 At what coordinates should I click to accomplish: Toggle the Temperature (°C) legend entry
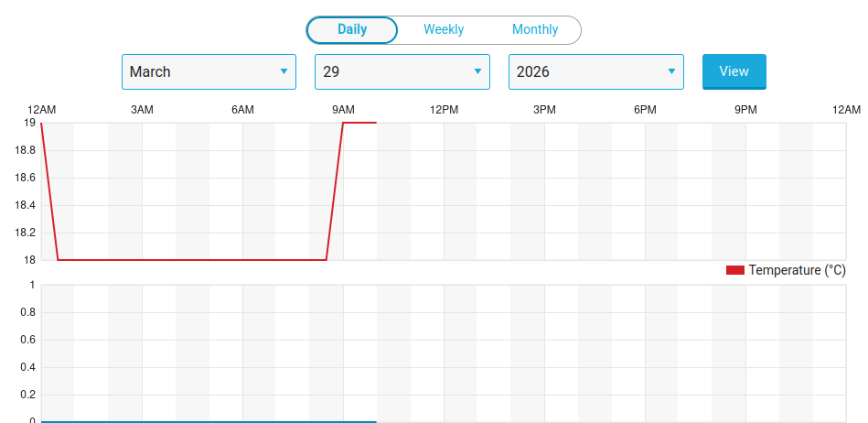[x=786, y=270]
